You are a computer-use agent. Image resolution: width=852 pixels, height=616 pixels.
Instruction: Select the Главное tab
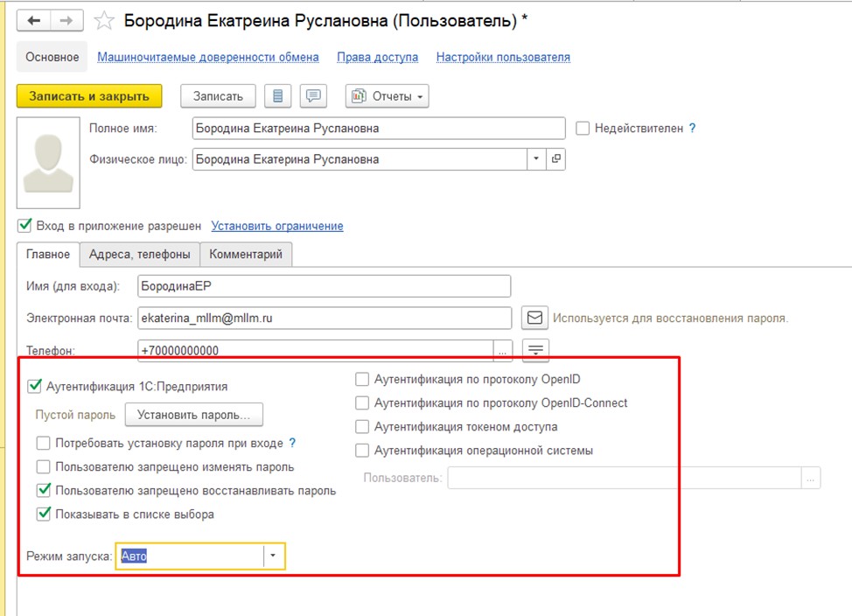[48, 254]
